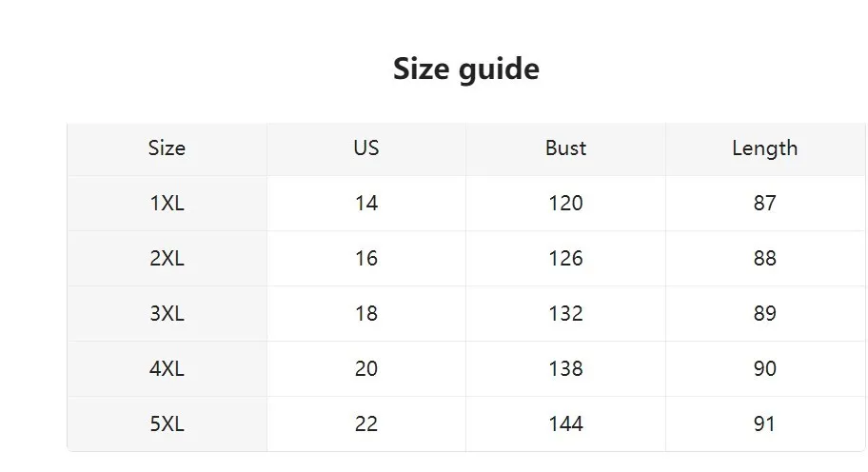Click the 1XL size row label
The width and height of the screenshot is (868, 472).
[x=167, y=204]
